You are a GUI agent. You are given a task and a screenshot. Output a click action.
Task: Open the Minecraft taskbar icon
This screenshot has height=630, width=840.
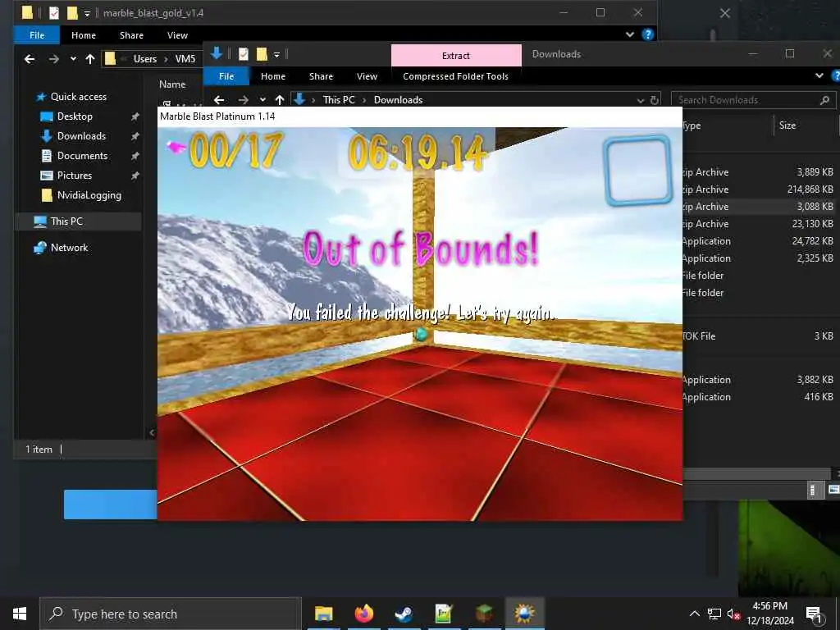pos(484,614)
